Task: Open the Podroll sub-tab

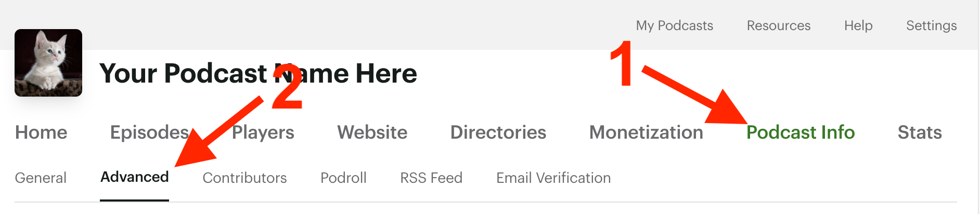Action: coord(343,178)
